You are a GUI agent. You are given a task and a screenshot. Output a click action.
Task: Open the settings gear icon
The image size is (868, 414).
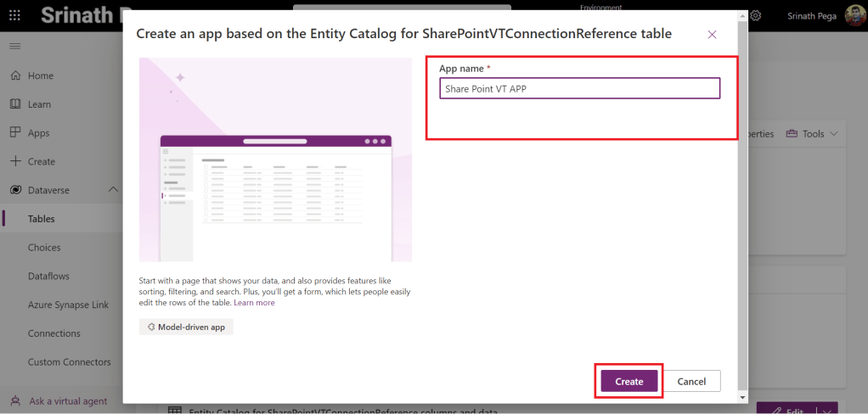click(x=755, y=16)
